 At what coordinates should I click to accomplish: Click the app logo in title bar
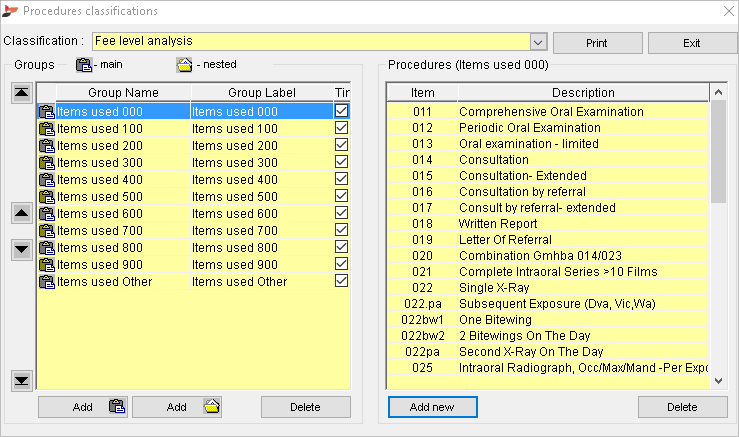click(x=10, y=10)
